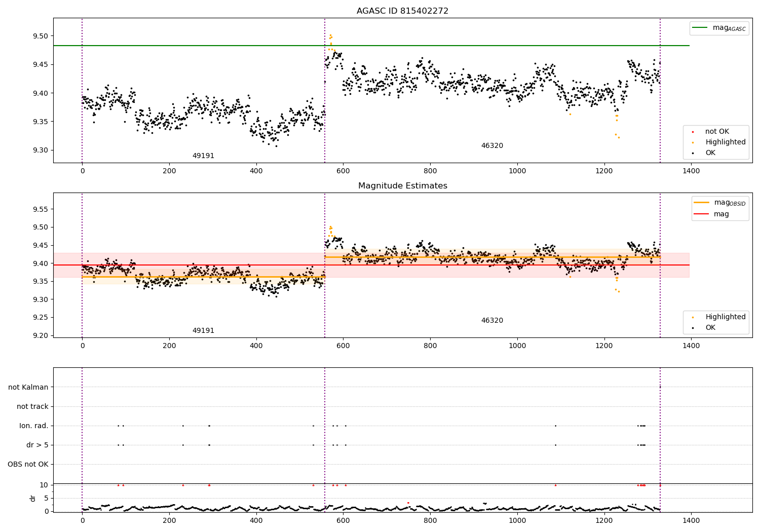Click the 46320 obsid label in Magnitude Estimates plot
The height and width of the screenshot is (532, 760).
(x=492, y=320)
